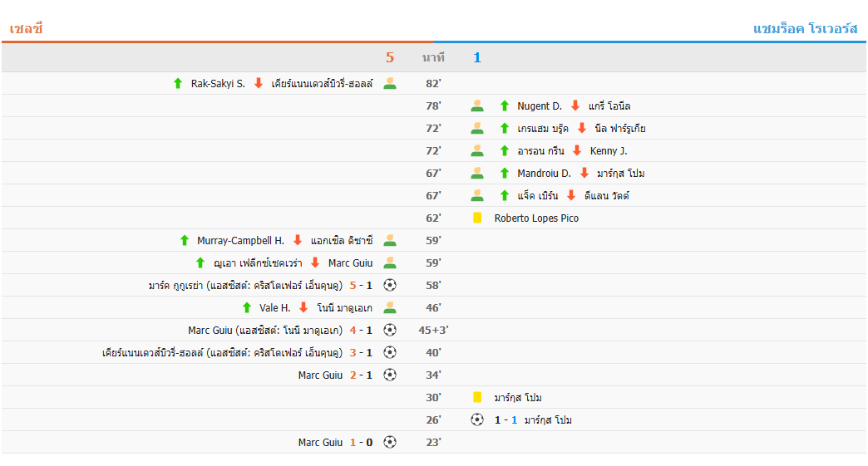Select player แกรี่ โอนีล
868x466 pixels.
(x=609, y=106)
